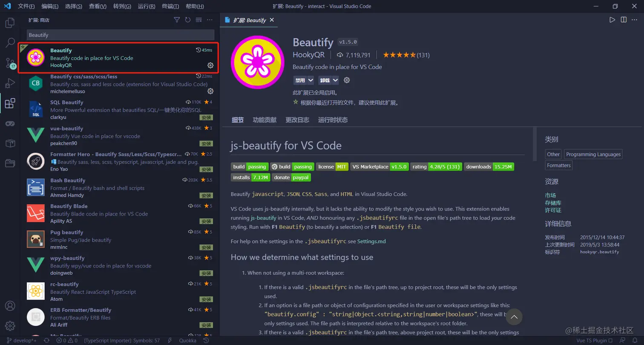Open the Search view in activity bar
644x345 pixels.
point(10,43)
